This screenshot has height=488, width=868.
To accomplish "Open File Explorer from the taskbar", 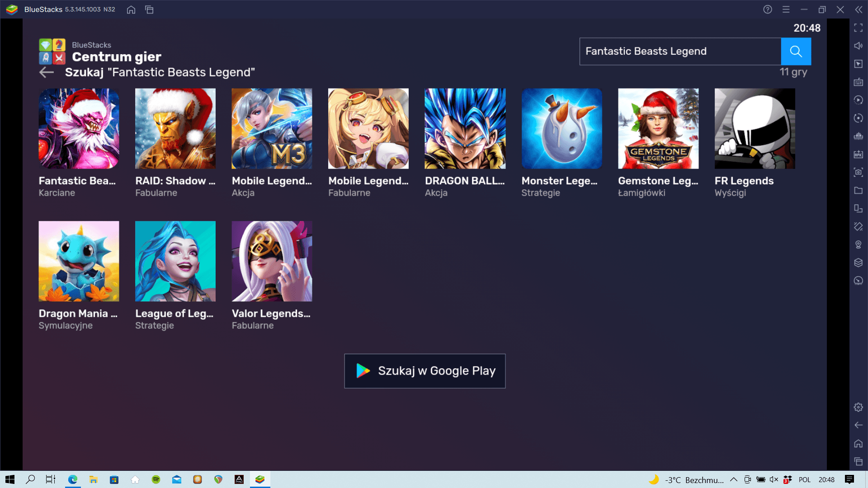I will coord(93,479).
